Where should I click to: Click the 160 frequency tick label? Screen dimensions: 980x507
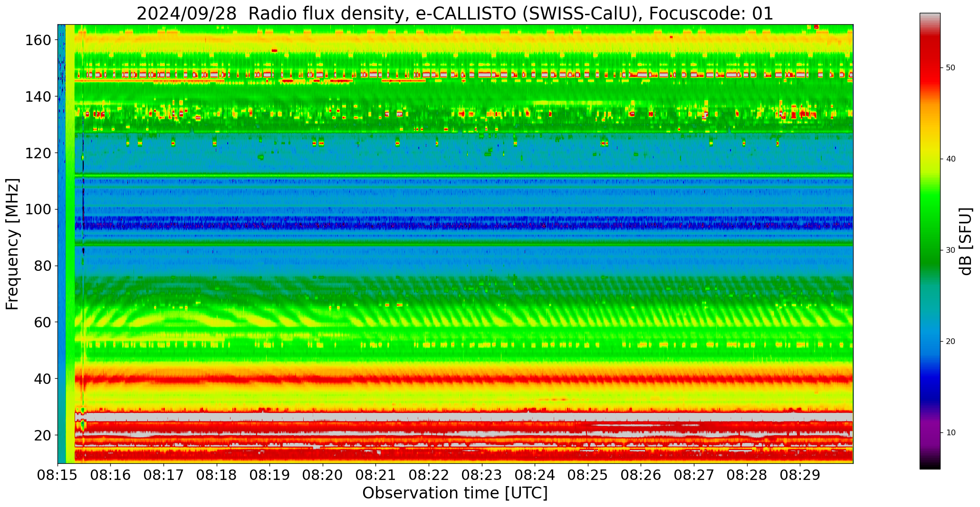[39, 40]
